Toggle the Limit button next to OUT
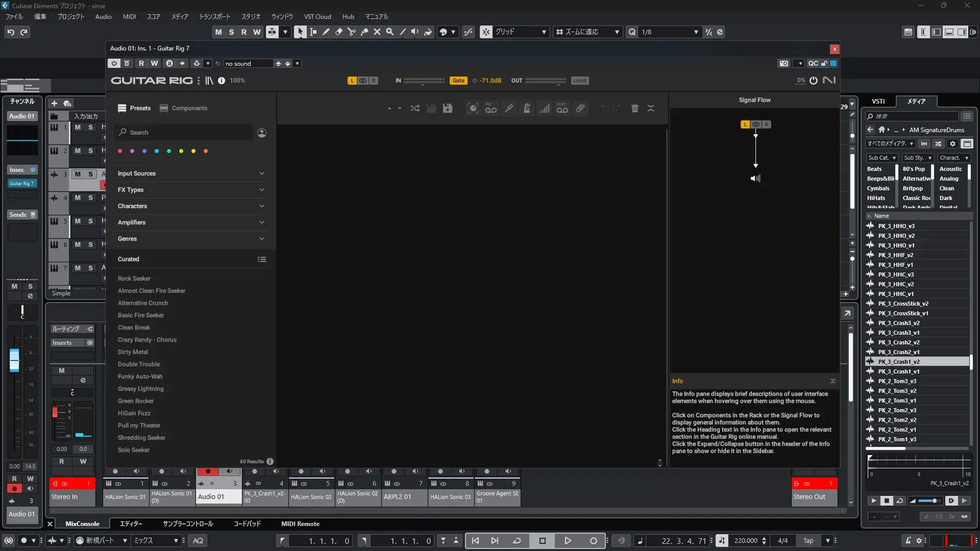The height and width of the screenshot is (551, 980). [580, 81]
